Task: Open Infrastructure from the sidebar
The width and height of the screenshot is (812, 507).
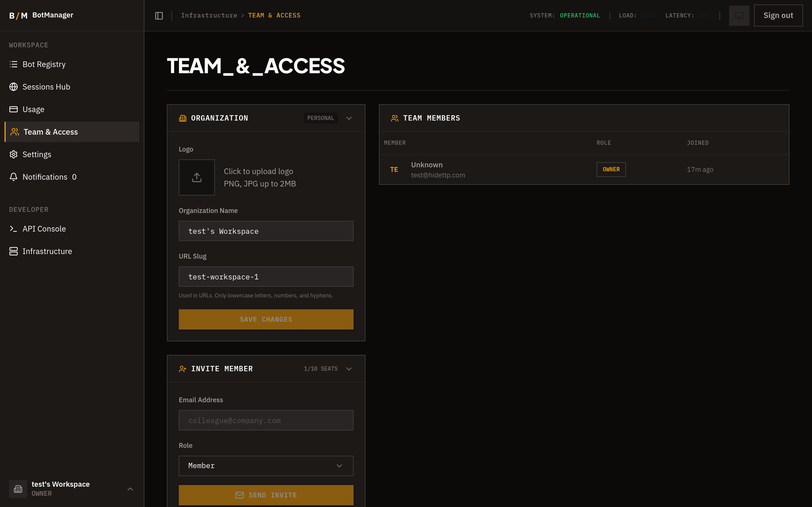Action: (47, 251)
